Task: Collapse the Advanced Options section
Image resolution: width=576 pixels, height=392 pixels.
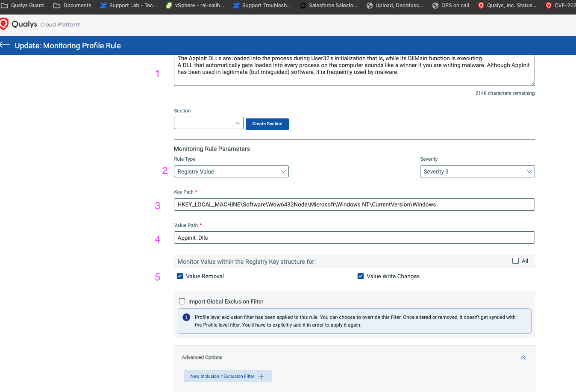Action: [523, 357]
